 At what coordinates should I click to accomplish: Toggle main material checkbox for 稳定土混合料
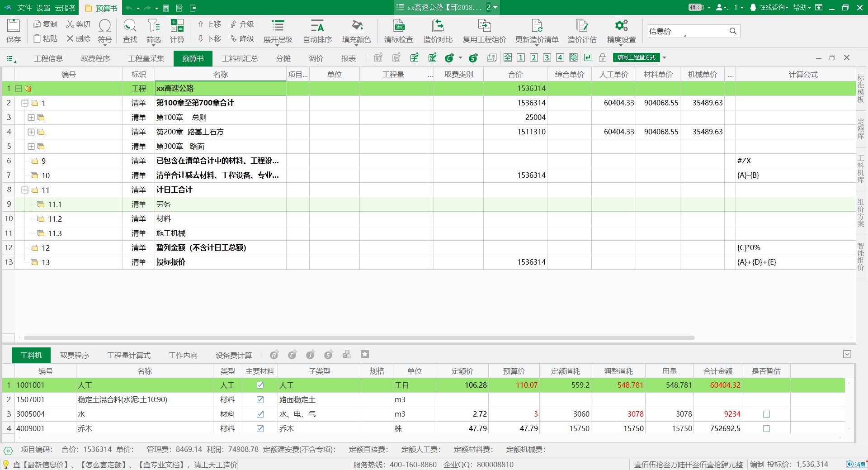[260, 399]
